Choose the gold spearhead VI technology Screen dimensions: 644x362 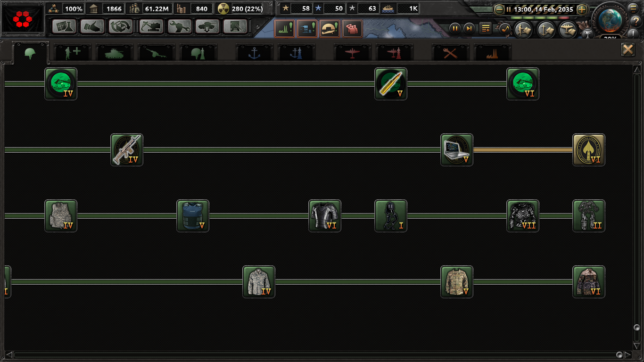589,150
